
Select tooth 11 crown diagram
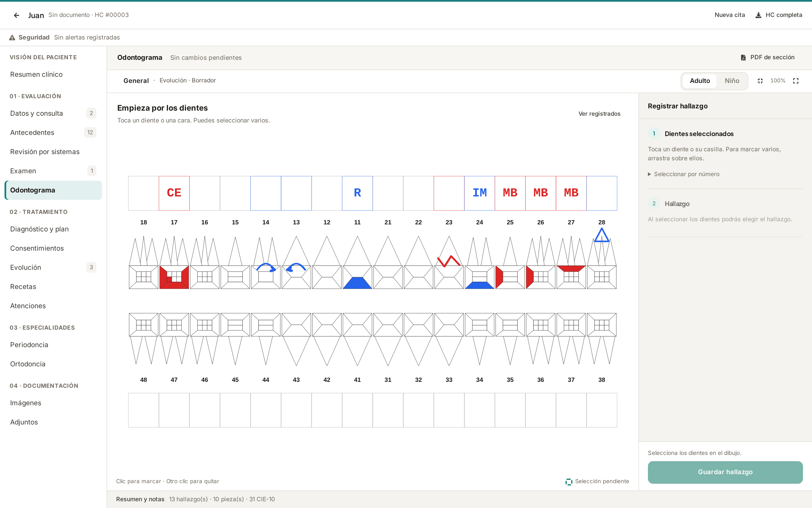point(357,277)
